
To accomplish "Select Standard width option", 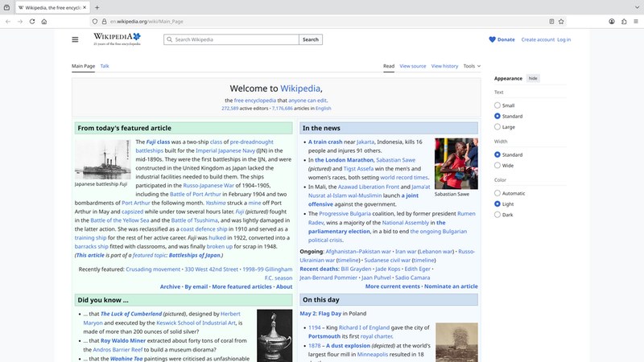I will pyautogui.click(x=497, y=154).
